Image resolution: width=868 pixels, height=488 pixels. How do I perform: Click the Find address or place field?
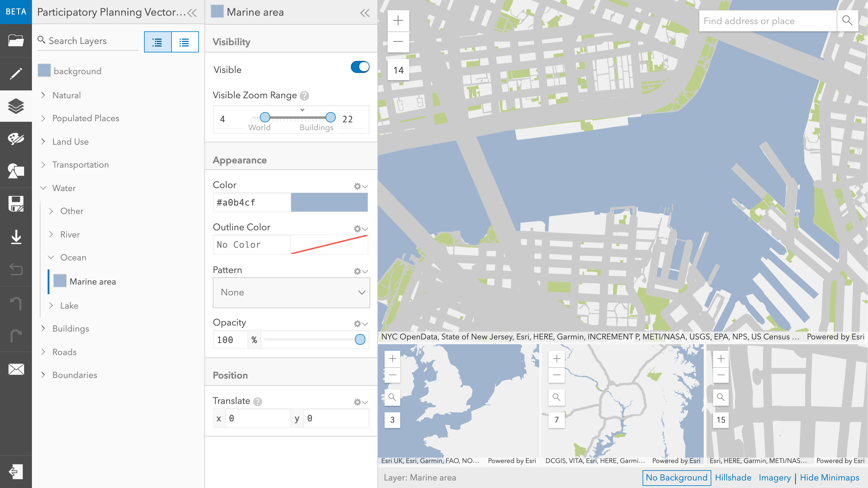point(767,21)
